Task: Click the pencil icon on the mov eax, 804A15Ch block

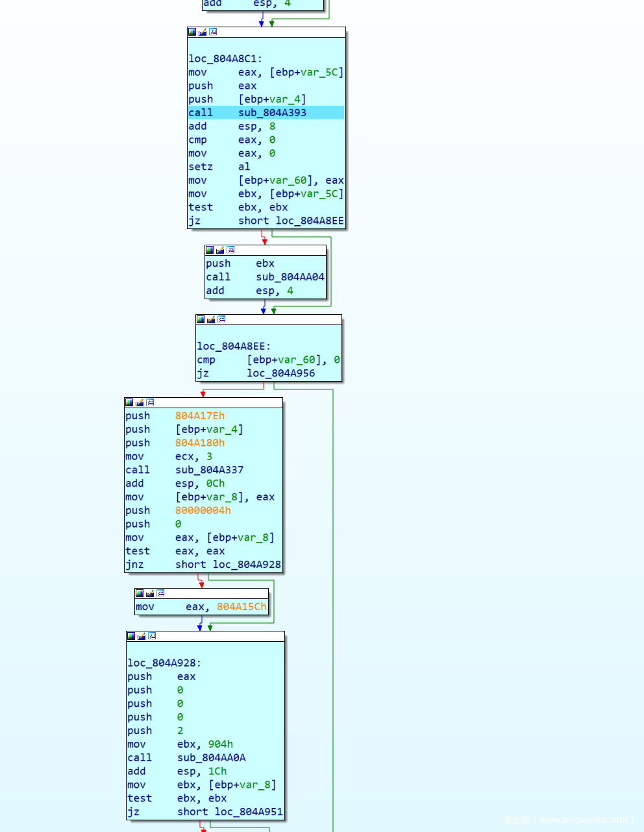Action: click(150, 593)
